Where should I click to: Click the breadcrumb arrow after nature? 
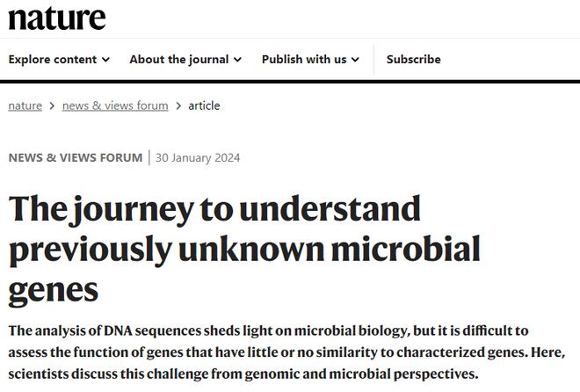tap(52, 105)
